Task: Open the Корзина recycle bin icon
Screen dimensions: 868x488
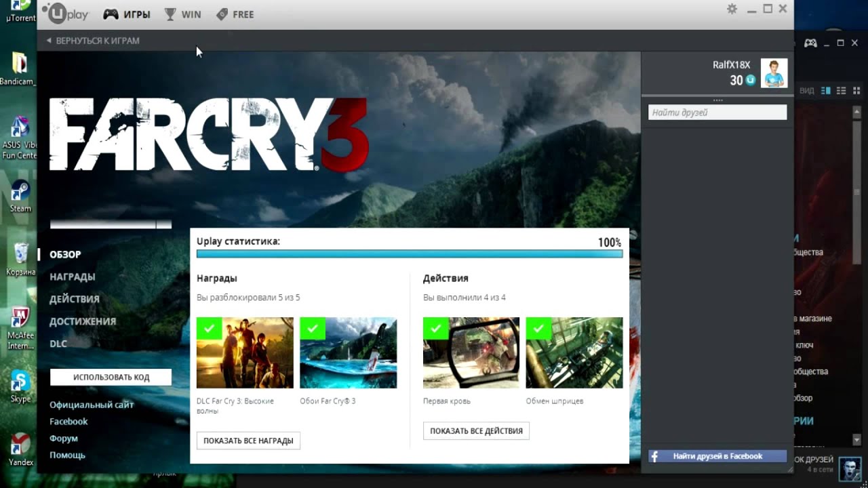Action: pos(21,260)
